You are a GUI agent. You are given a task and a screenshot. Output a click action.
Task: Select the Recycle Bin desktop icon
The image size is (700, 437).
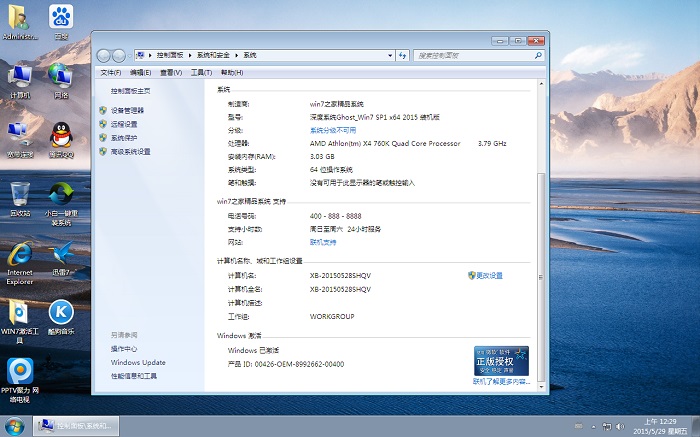coord(20,194)
